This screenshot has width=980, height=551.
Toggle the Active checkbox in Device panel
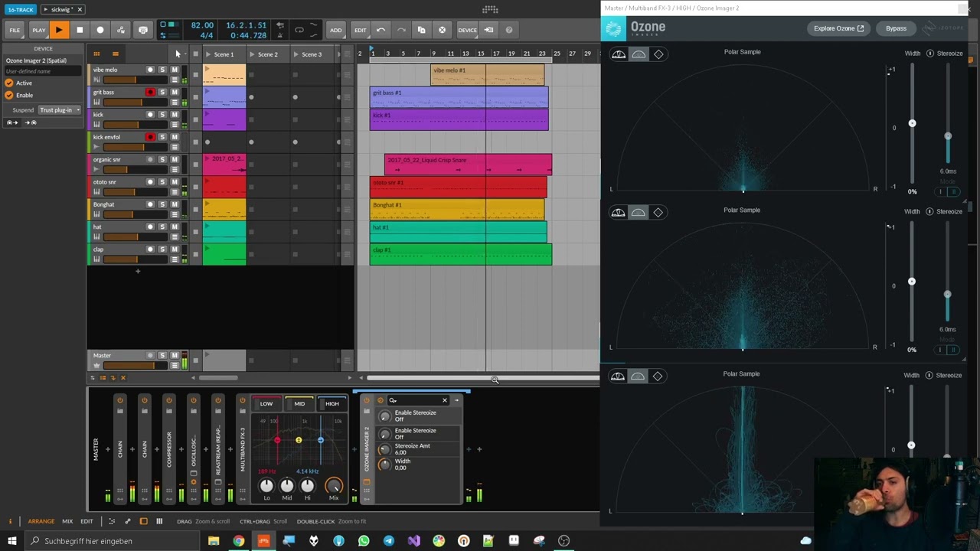9,83
